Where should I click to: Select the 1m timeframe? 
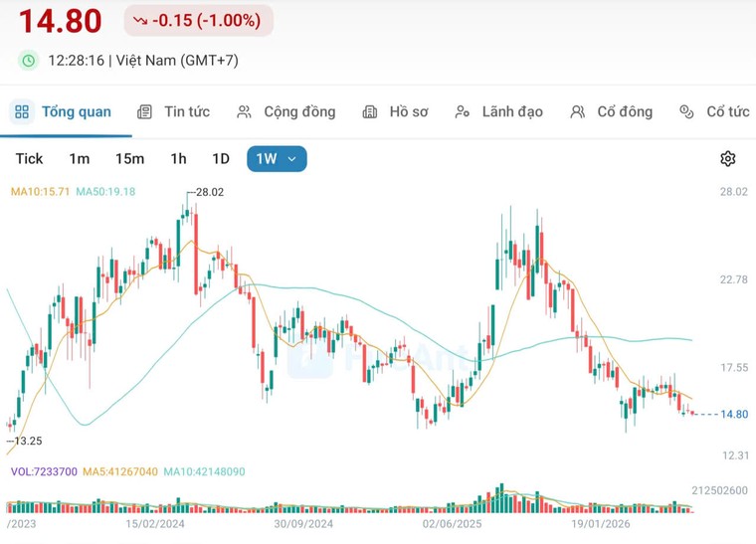(x=79, y=158)
